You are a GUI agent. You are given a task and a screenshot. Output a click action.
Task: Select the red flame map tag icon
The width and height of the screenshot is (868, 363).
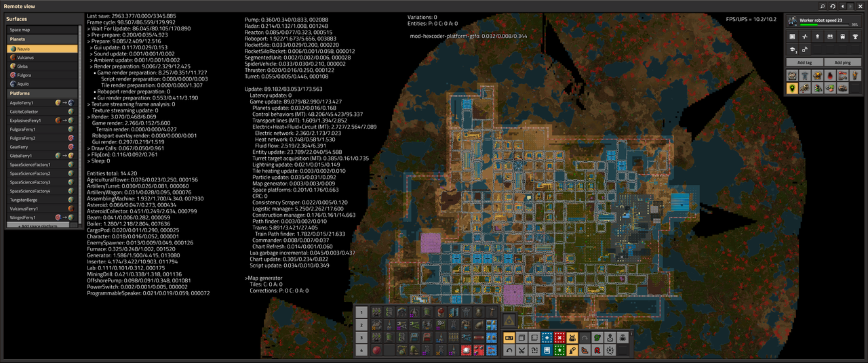point(830,75)
